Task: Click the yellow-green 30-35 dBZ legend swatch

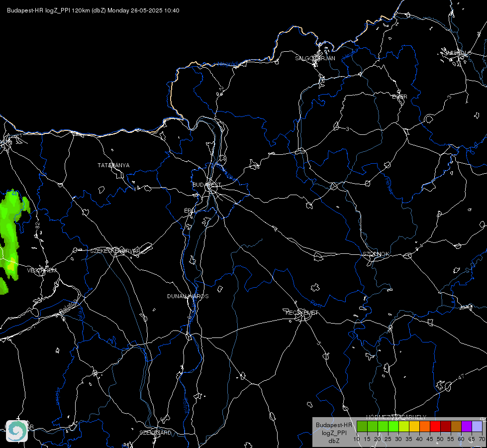Action: coord(404,426)
